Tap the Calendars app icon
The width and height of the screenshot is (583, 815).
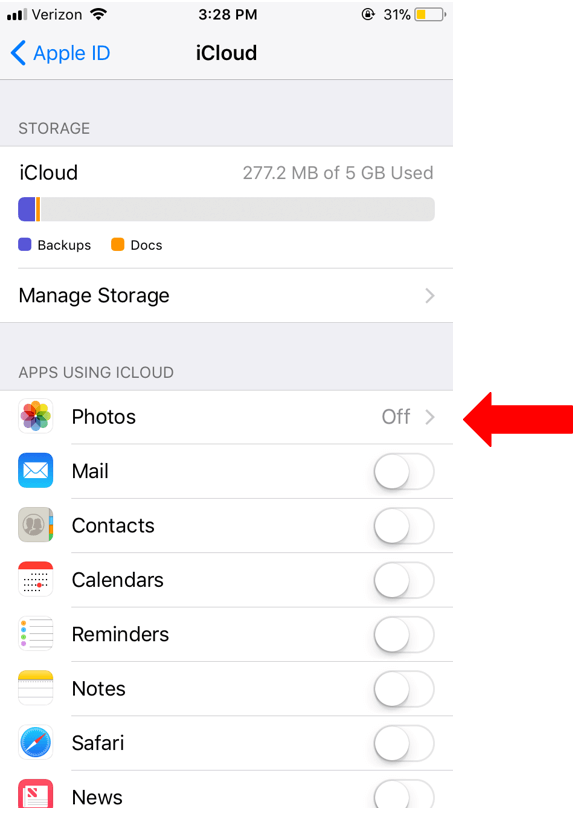point(36,579)
